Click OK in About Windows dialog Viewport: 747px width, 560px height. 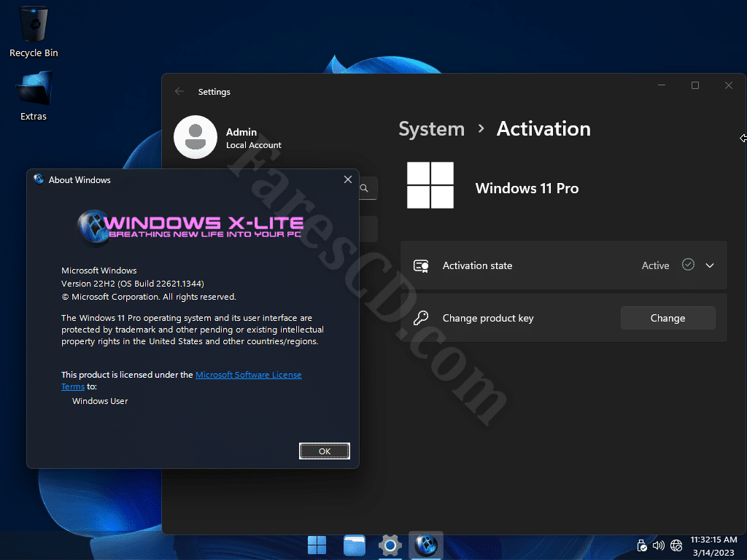pyautogui.click(x=325, y=451)
